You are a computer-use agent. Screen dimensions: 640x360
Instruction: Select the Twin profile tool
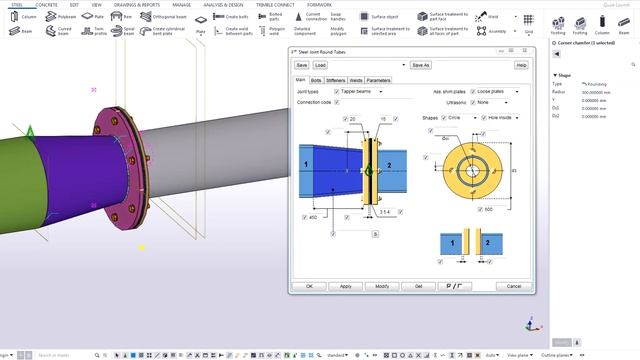click(x=94, y=31)
